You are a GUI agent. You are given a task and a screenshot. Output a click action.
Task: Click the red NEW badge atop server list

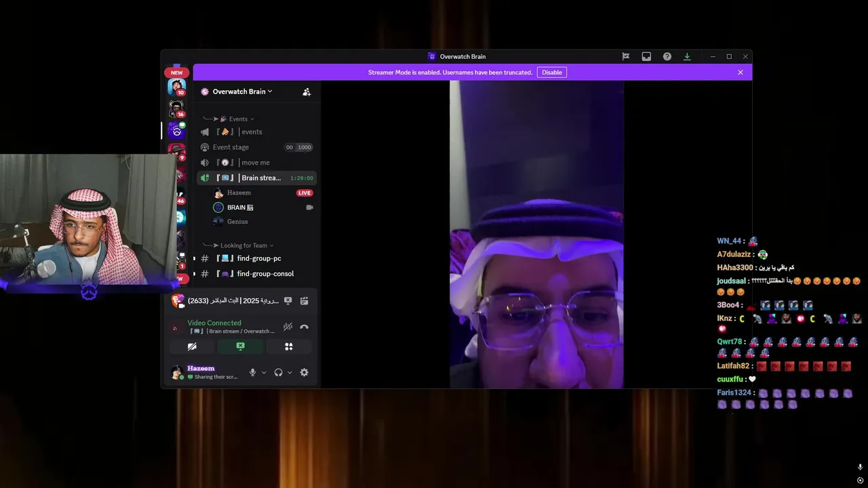(176, 73)
